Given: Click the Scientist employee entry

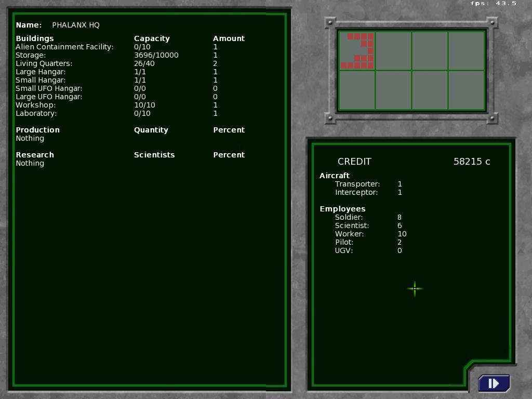Looking at the screenshot, I should [x=352, y=225].
